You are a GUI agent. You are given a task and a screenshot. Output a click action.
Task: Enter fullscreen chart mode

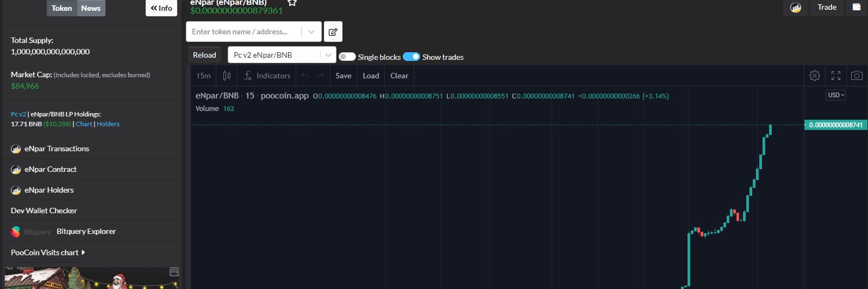pos(836,76)
